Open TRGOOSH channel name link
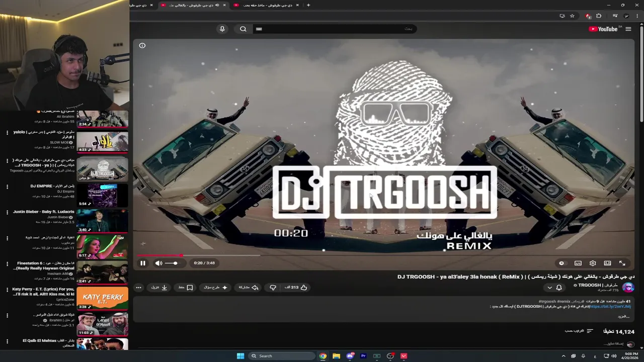 pyautogui.click(x=598, y=285)
